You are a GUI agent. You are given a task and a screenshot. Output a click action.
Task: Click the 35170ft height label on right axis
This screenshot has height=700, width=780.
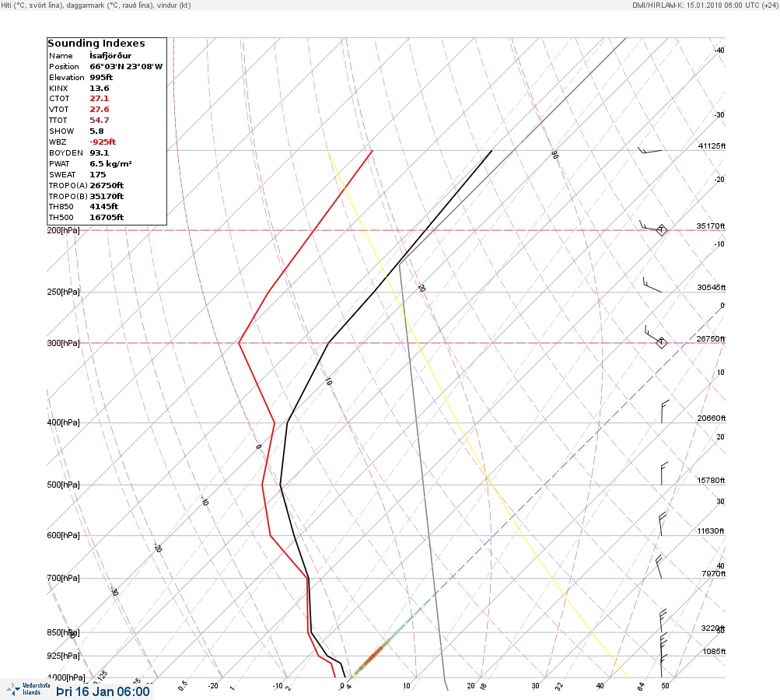pyautogui.click(x=711, y=226)
